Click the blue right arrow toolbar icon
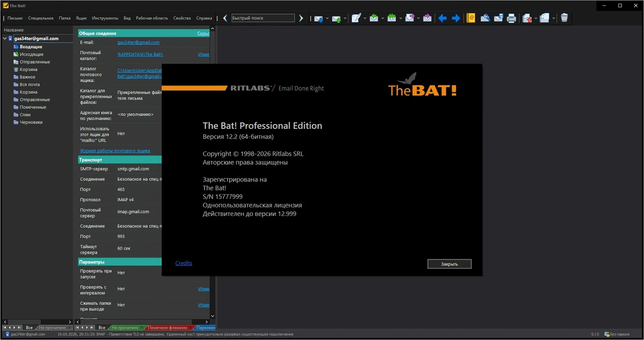This screenshot has height=340, width=644. 456,18
